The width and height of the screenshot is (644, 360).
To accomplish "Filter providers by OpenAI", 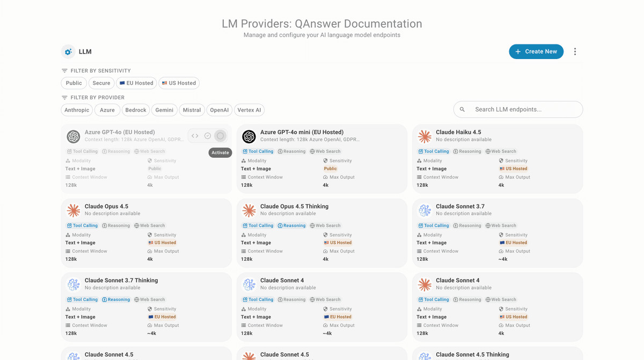I will 219,110.
